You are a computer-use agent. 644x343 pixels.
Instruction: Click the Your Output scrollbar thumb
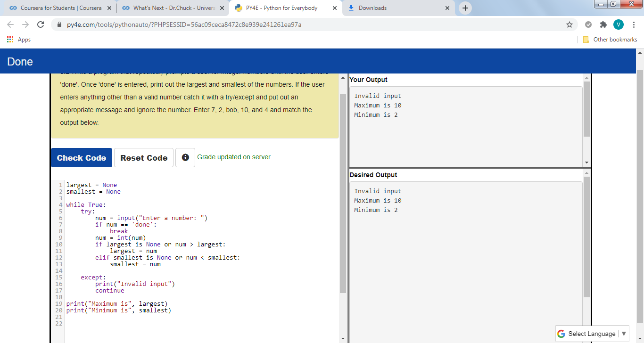[586, 109]
